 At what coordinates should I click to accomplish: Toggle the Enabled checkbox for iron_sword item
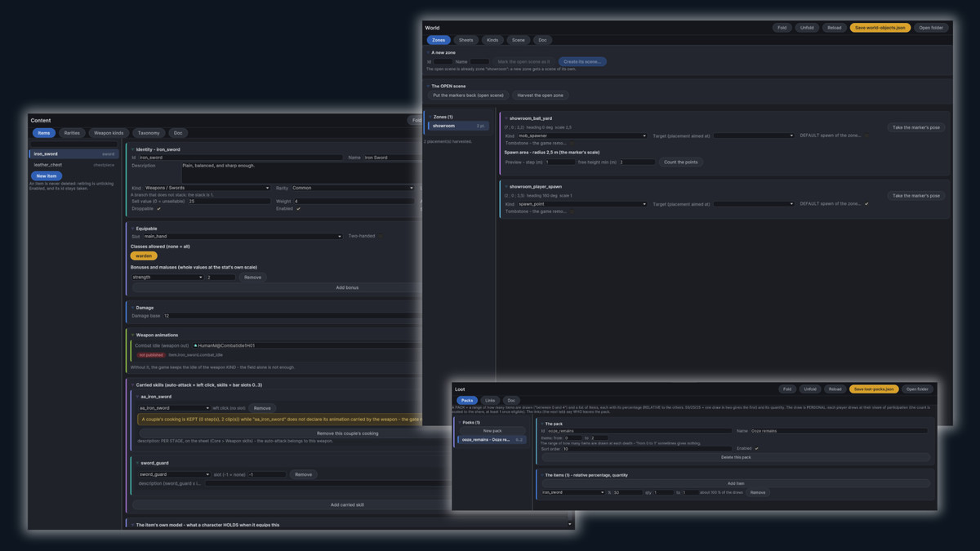tap(298, 208)
